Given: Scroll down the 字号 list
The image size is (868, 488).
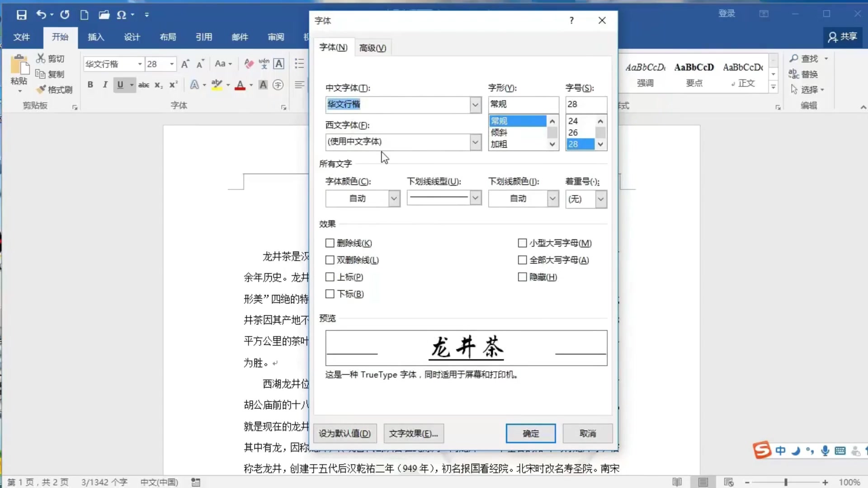Looking at the screenshot, I should tap(600, 144).
